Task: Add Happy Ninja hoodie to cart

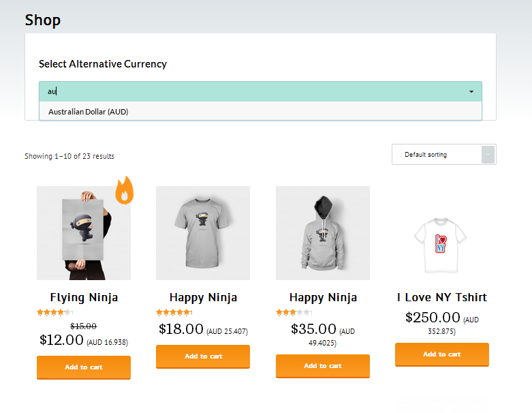Action: [323, 366]
